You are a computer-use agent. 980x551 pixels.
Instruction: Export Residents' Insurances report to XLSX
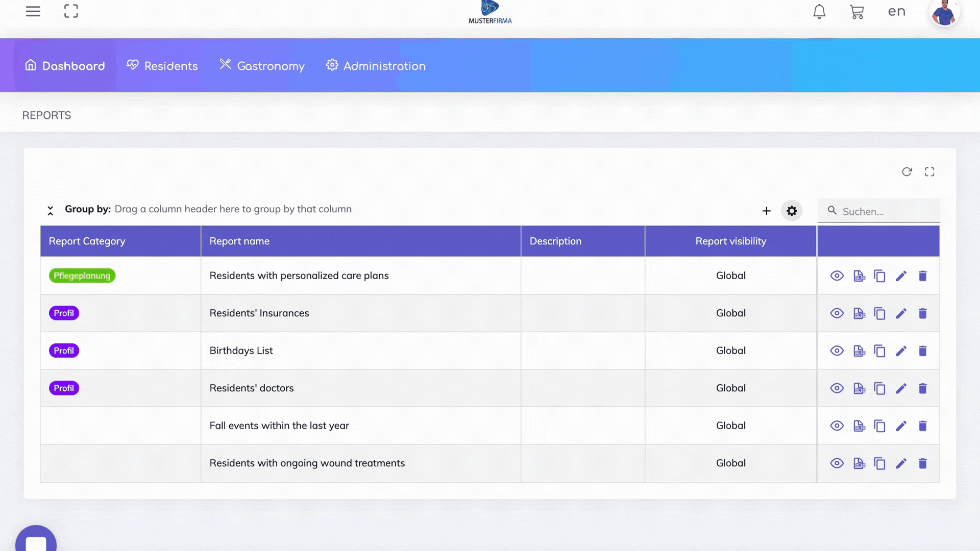[859, 313]
